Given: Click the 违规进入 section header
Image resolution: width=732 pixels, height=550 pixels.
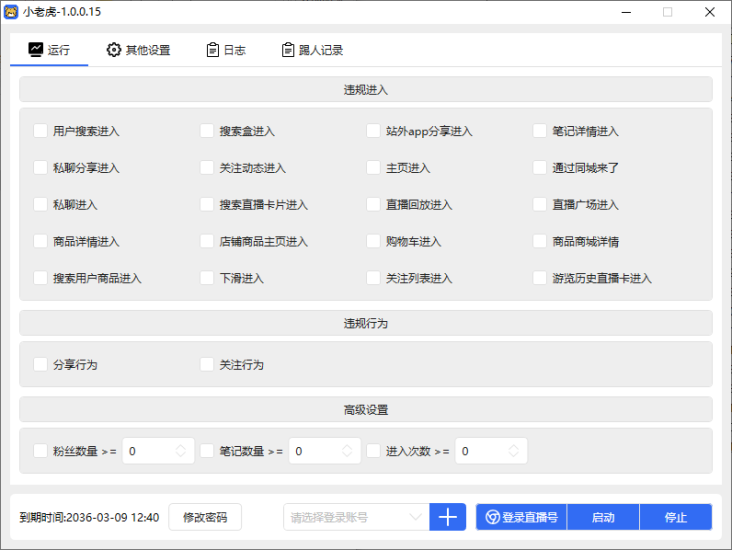Looking at the screenshot, I should (x=366, y=89).
